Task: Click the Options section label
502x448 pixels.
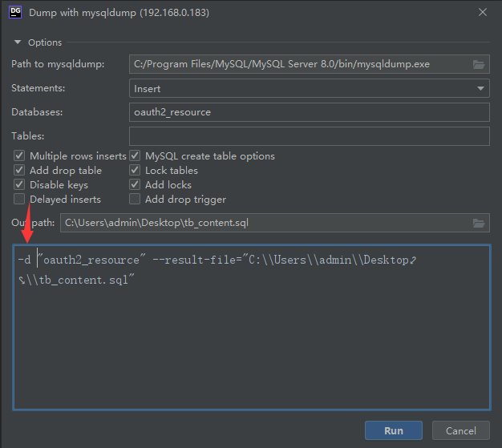Action: [45, 42]
